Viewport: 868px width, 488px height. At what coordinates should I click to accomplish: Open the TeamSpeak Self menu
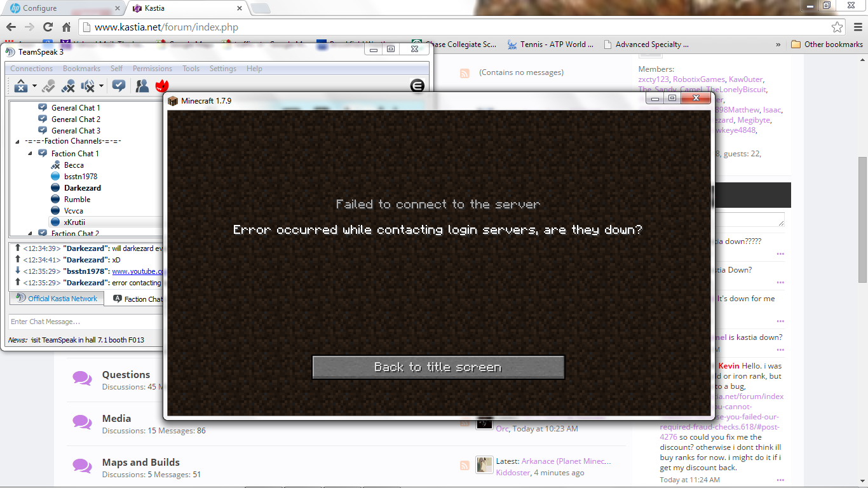[x=116, y=69]
